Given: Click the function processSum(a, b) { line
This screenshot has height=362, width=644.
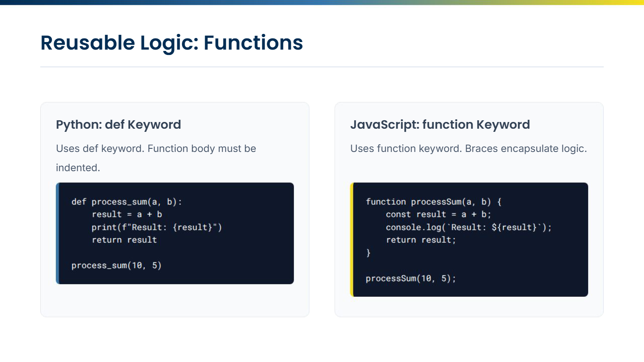Looking at the screenshot, I should [433, 202].
